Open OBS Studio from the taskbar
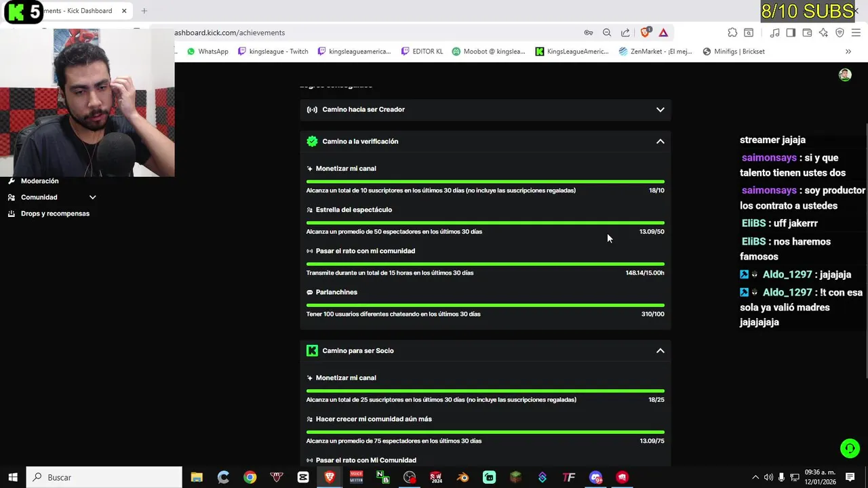868x488 pixels. [410, 477]
